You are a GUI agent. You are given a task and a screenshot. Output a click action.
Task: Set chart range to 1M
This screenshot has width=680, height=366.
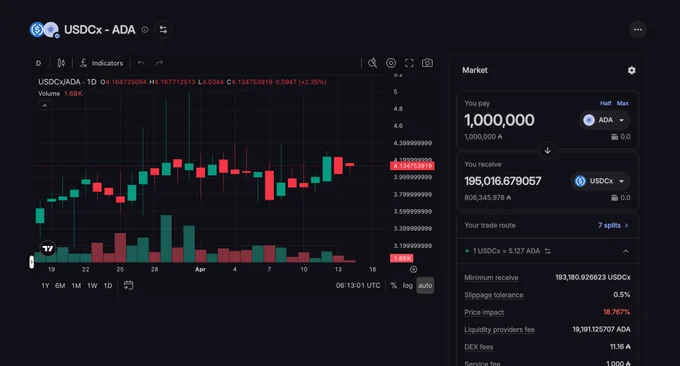(76, 285)
